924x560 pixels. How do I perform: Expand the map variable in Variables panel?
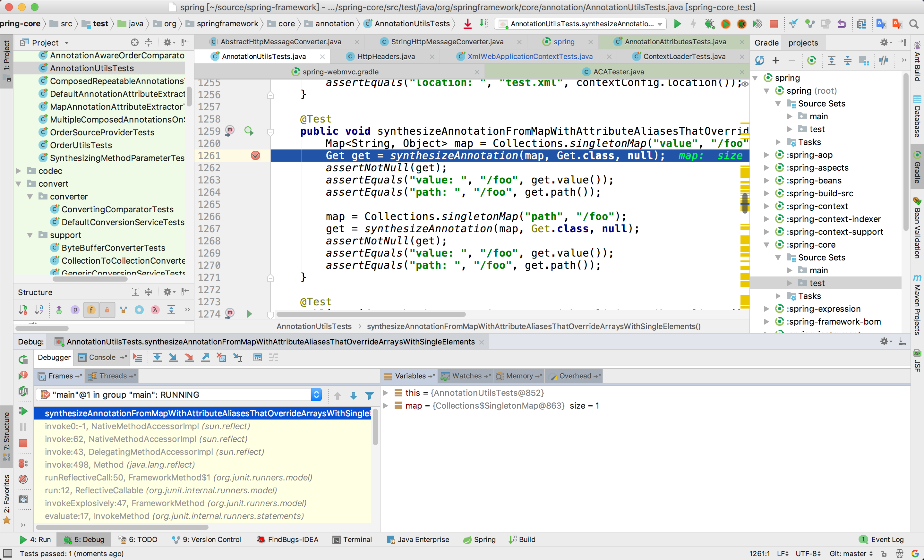[386, 406]
